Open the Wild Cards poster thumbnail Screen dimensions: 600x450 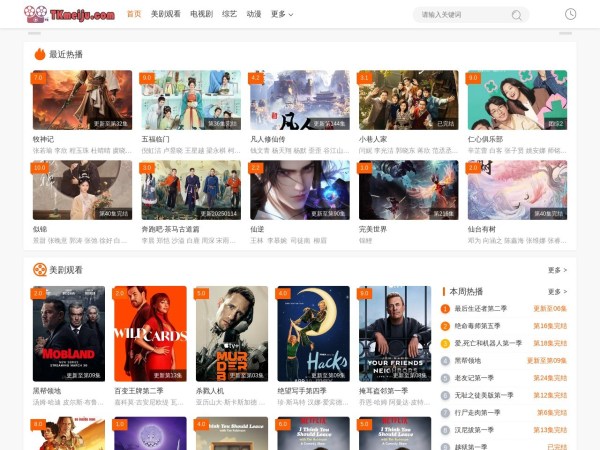tap(150, 333)
